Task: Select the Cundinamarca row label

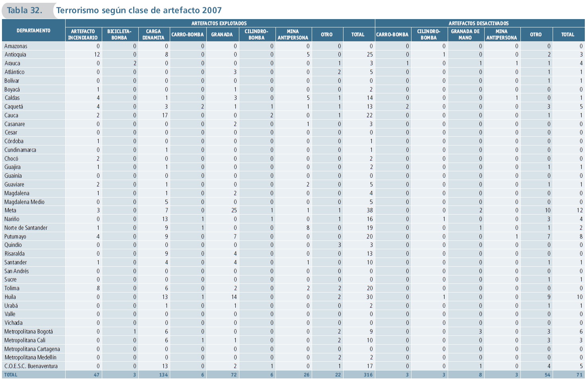Action: click(x=20, y=150)
